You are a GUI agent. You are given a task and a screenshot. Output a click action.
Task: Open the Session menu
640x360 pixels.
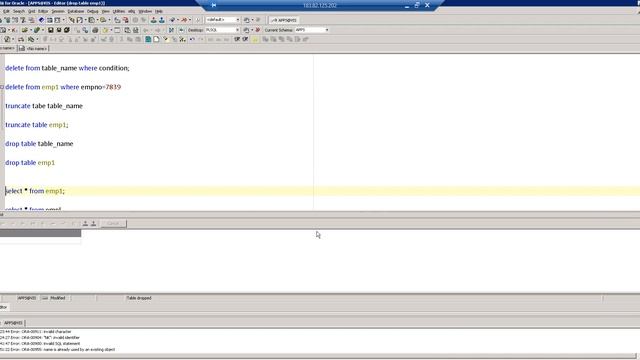pos(58,11)
